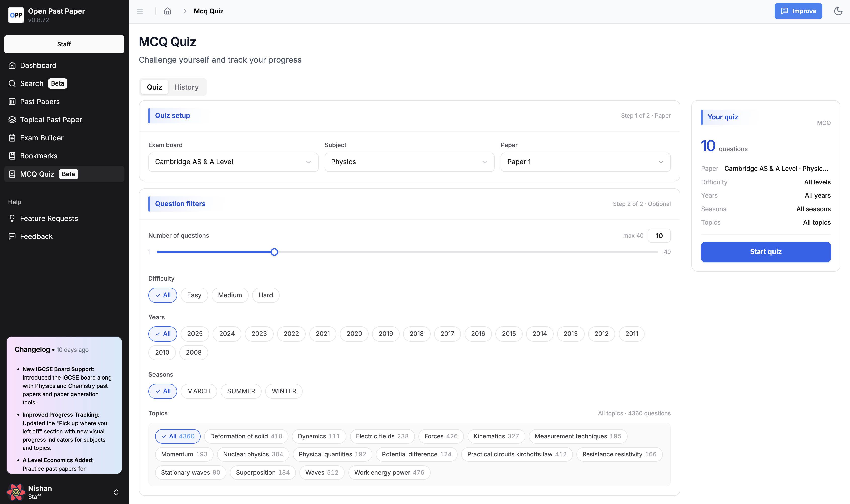Image resolution: width=850 pixels, height=504 pixels.
Task: Select Potential difference topic
Action: (x=417, y=454)
